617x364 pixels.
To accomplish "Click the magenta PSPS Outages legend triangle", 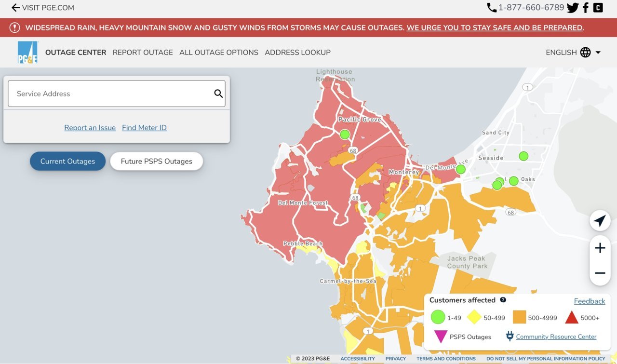I will (x=441, y=337).
